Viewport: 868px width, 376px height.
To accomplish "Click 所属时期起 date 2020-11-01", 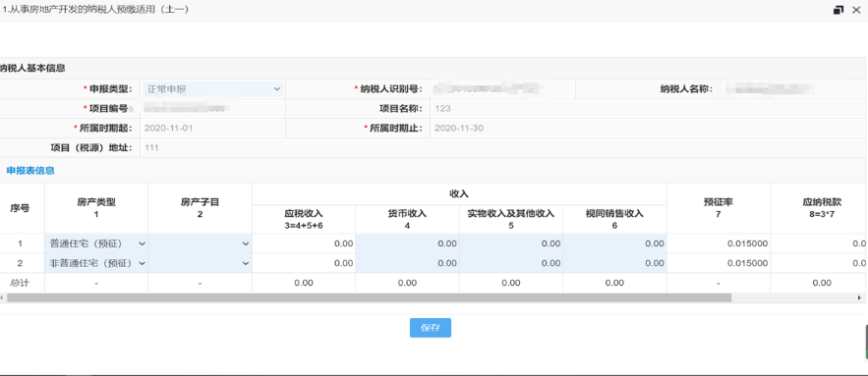I will [x=212, y=129].
